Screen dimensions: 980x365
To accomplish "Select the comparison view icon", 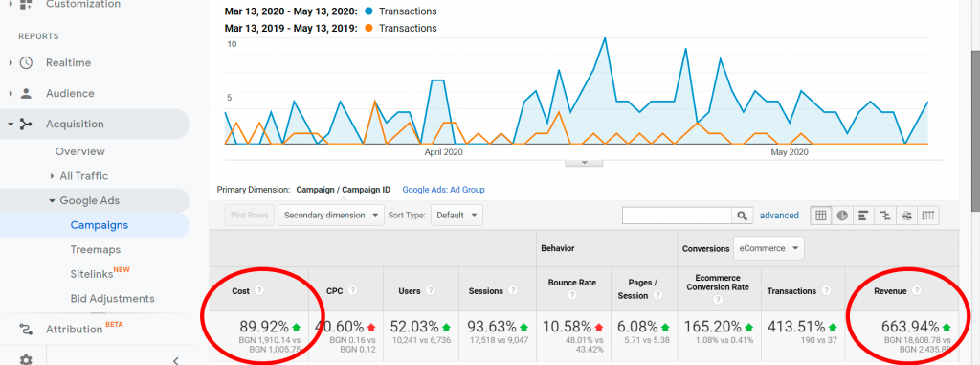I will click(x=885, y=216).
